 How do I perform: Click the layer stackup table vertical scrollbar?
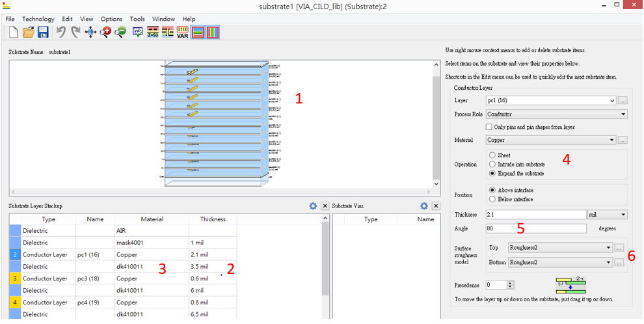325,265
